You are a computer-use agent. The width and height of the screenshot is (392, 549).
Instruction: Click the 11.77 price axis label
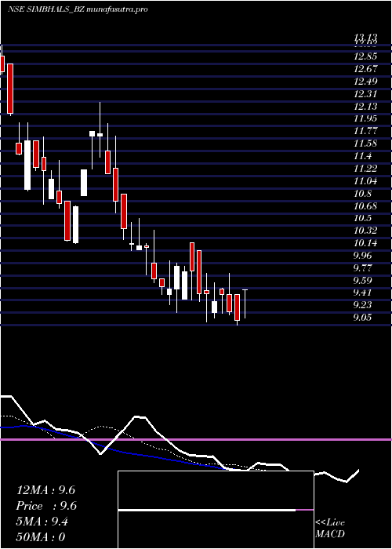(365, 131)
